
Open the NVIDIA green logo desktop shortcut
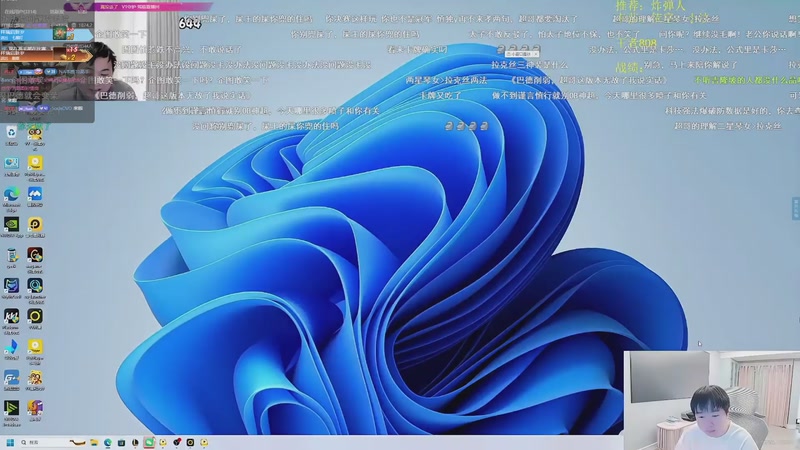pyautogui.click(x=11, y=224)
